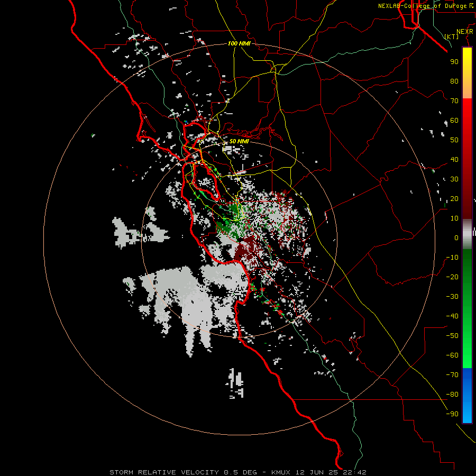
Task: Click the -10 value on the velocity scale
Action: click(452, 258)
